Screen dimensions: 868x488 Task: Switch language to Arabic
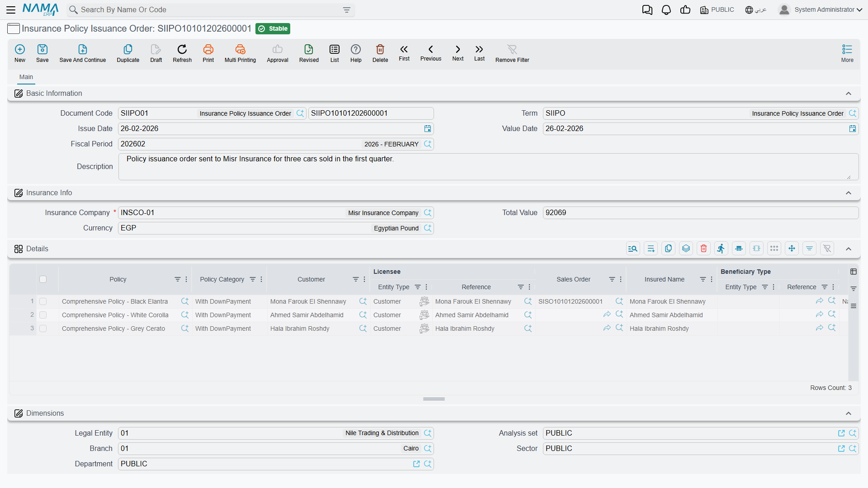click(756, 9)
